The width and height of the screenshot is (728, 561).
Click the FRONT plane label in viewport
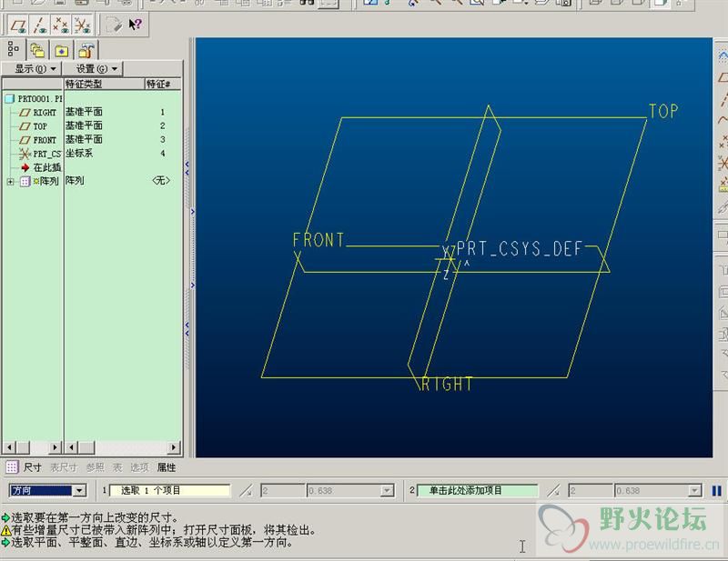(318, 240)
